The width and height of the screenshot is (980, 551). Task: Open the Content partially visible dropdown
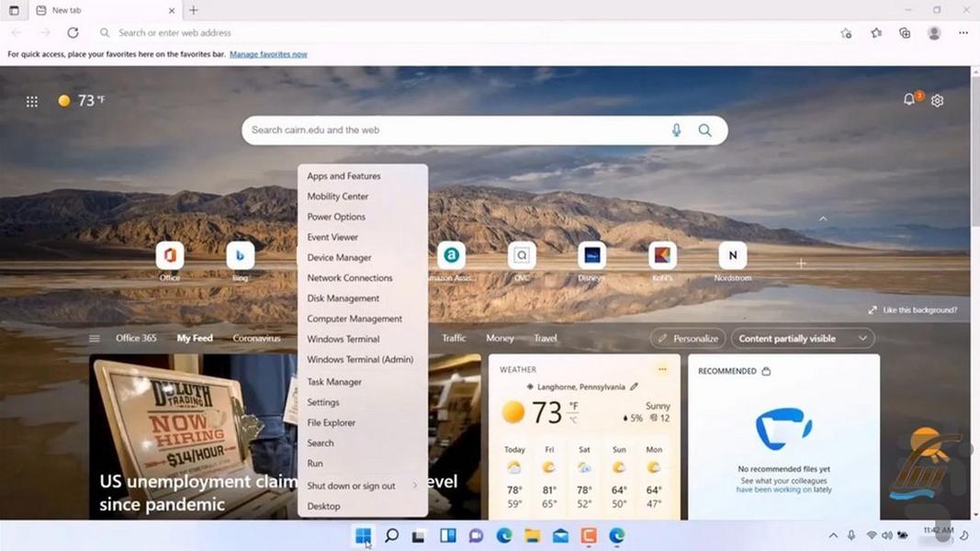(x=802, y=339)
